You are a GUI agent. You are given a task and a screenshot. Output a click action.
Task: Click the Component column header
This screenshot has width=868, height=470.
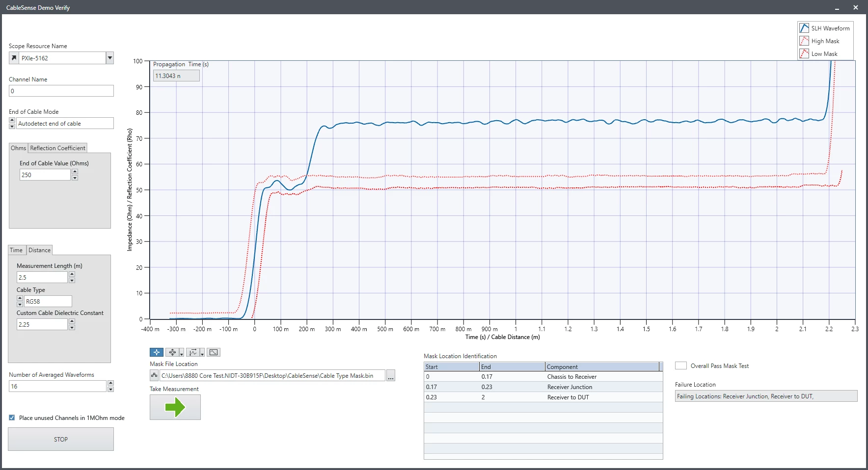(602, 366)
